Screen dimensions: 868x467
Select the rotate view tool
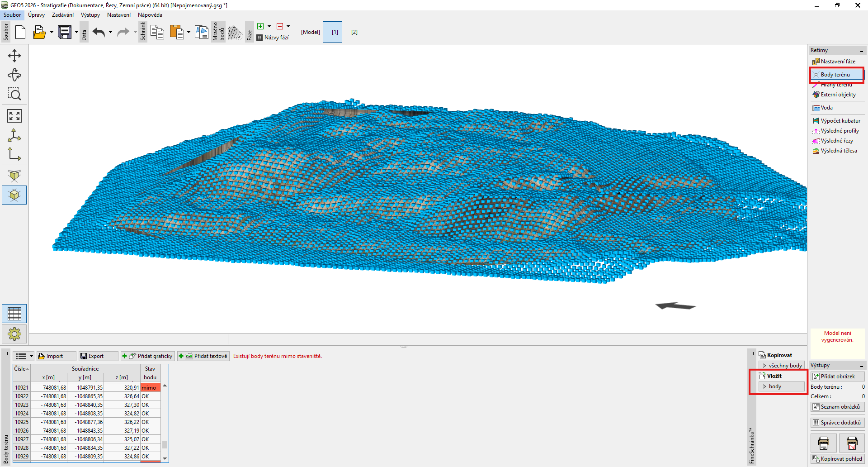click(14, 75)
